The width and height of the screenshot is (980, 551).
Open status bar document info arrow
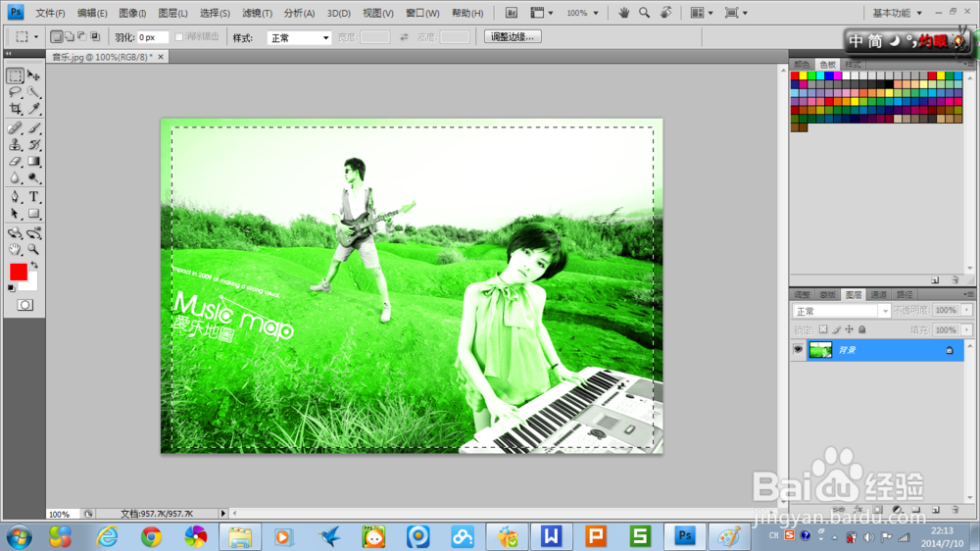[x=223, y=514]
